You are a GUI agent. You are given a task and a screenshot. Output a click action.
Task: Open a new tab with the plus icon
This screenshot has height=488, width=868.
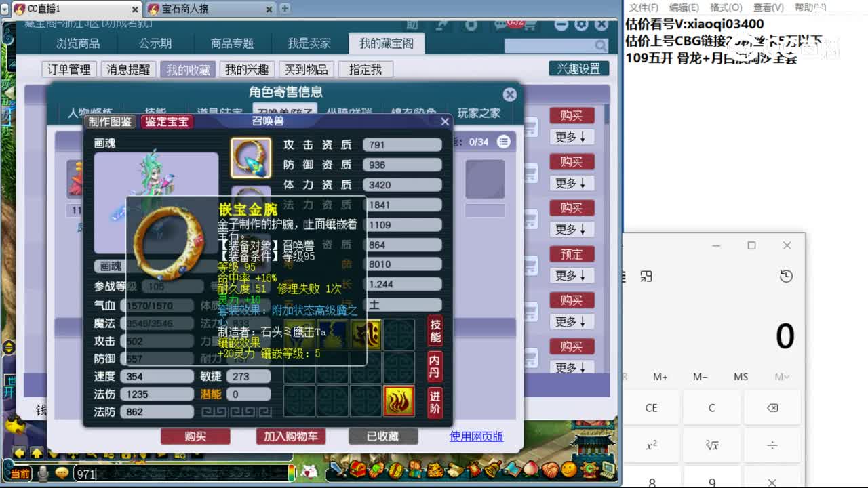pyautogui.click(x=285, y=8)
